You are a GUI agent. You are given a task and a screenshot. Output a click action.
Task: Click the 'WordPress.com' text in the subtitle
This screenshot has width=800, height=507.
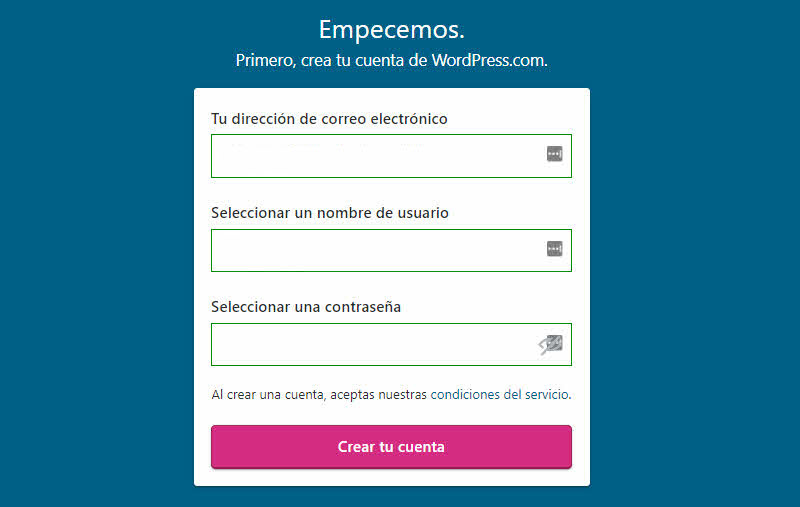click(x=489, y=60)
